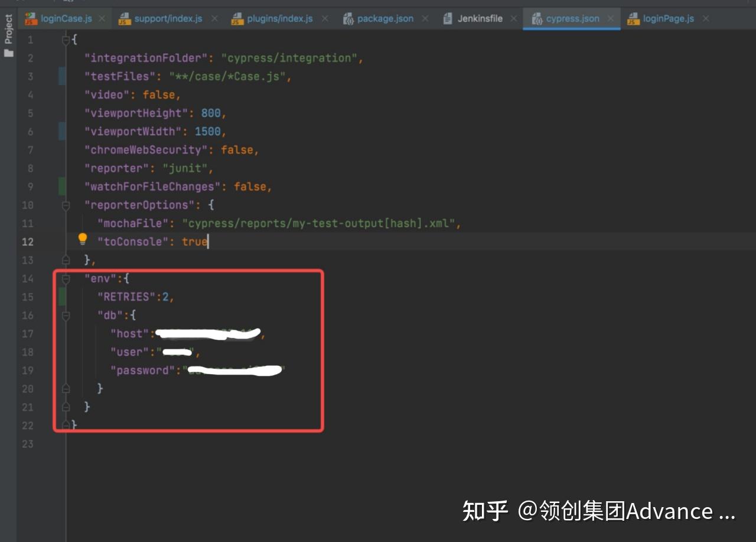Click line number 5 in the gutter
Screen dimensions: 756x542
31,113
